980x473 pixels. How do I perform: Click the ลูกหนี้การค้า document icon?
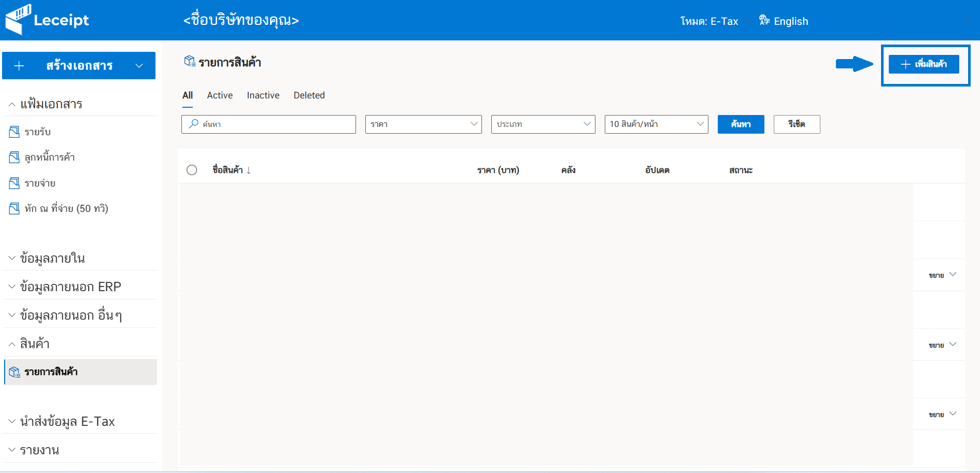coord(15,157)
